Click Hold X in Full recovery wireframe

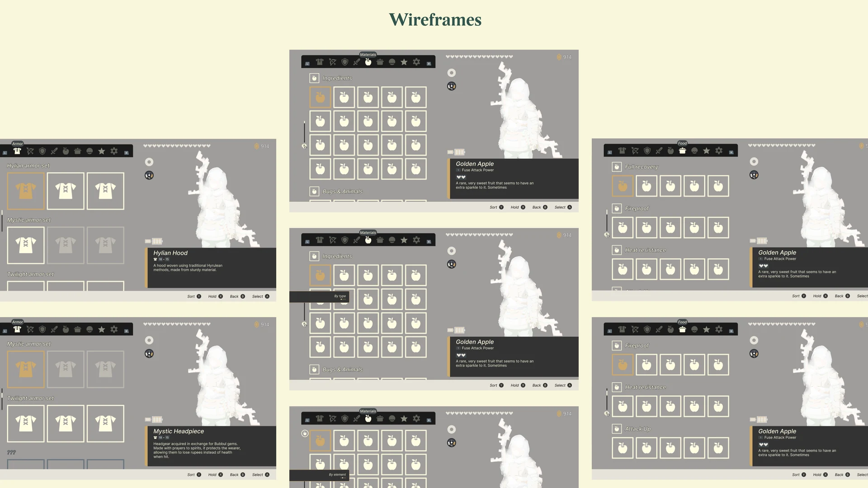[x=821, y=296]
